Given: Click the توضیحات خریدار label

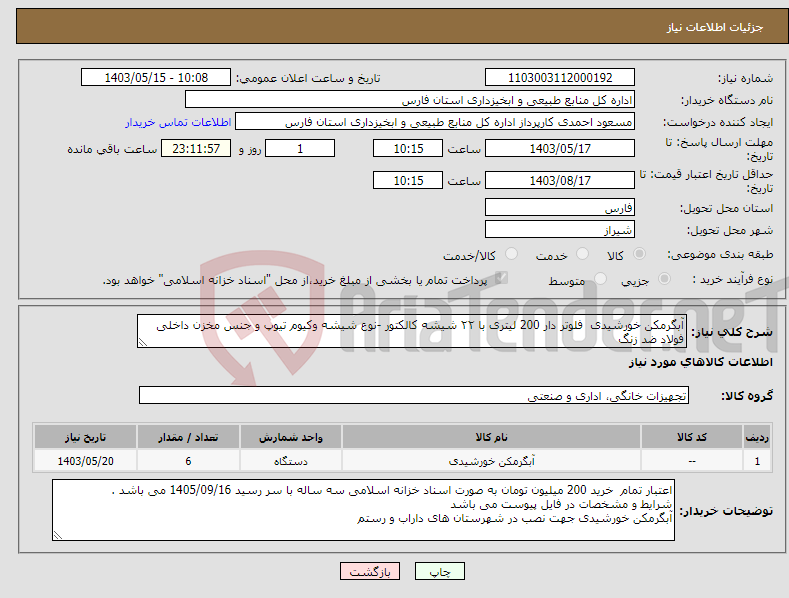Looking at the screenshot, I should pyautogui.click(x=726, y=511).
